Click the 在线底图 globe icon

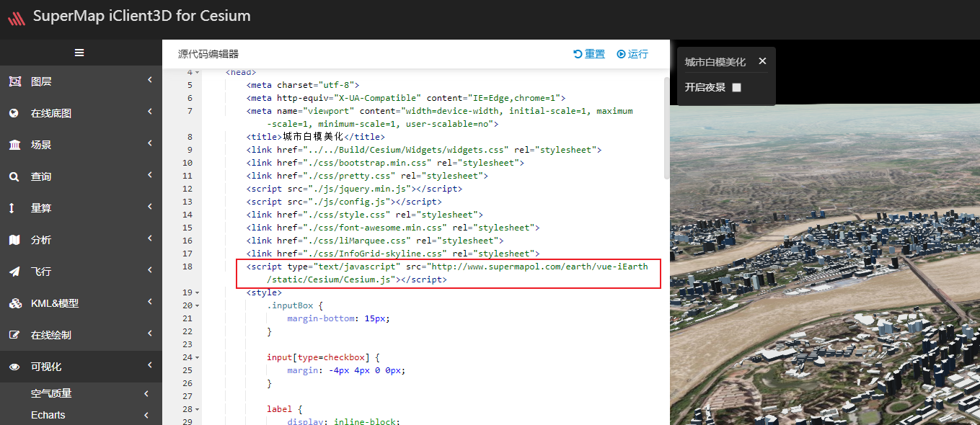tap(14, 113)
